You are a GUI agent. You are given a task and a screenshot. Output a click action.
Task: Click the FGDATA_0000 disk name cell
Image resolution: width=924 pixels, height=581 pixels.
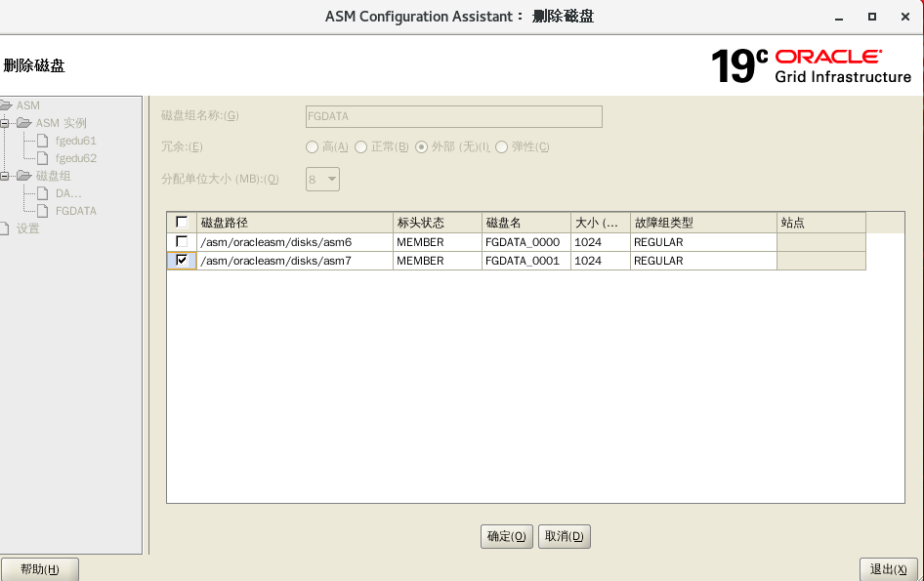point(526,242)
